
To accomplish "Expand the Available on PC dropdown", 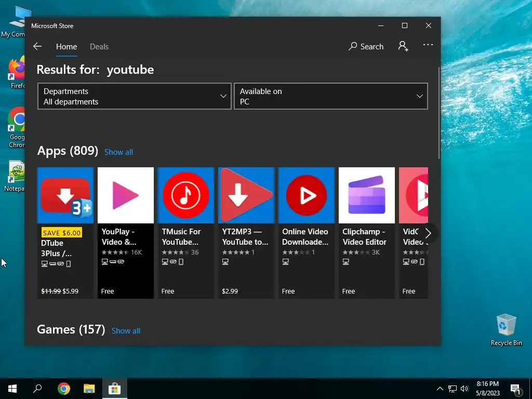I will coord(331,96).
